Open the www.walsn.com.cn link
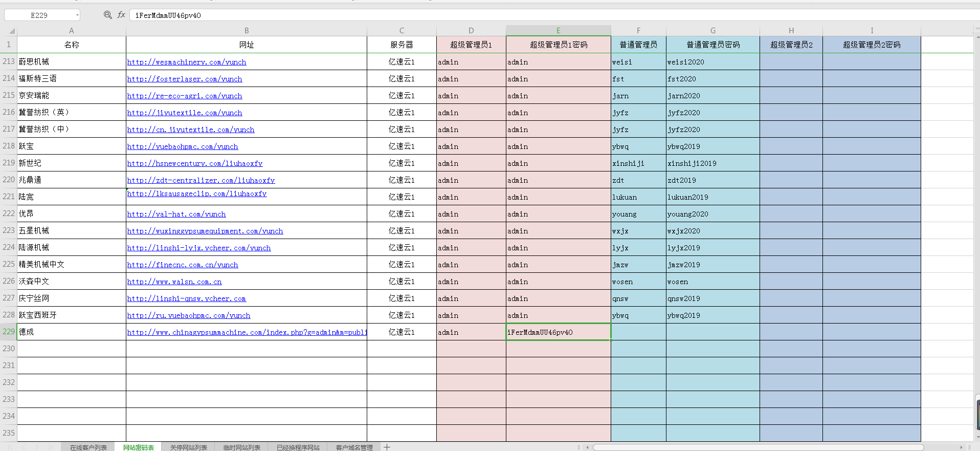The width and height of the screenshot is (980, 451). pos(174,282)
